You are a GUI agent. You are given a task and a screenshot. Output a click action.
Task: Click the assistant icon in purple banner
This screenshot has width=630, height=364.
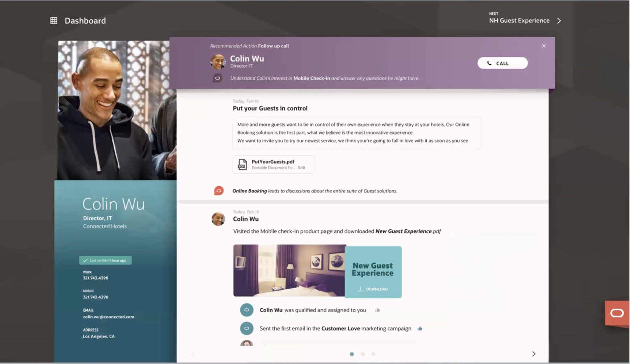coord(217,78)
